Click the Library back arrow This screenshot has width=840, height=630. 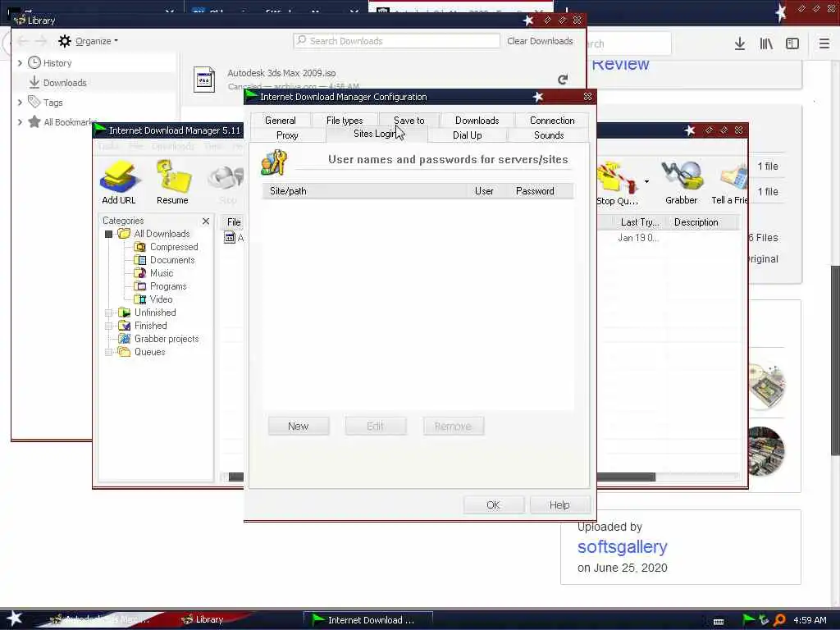click(23, 41)
